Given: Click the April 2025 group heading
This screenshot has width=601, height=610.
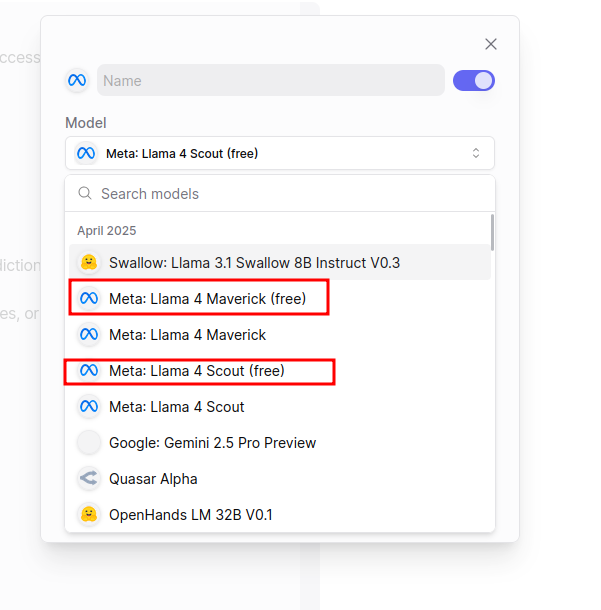Looking at the screenshot, I should [x=107, y=231].
